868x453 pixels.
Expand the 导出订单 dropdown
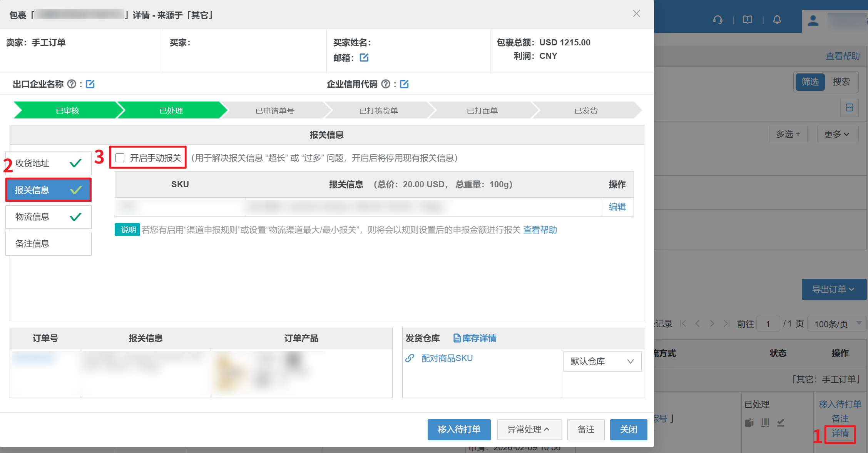[833, 289]
